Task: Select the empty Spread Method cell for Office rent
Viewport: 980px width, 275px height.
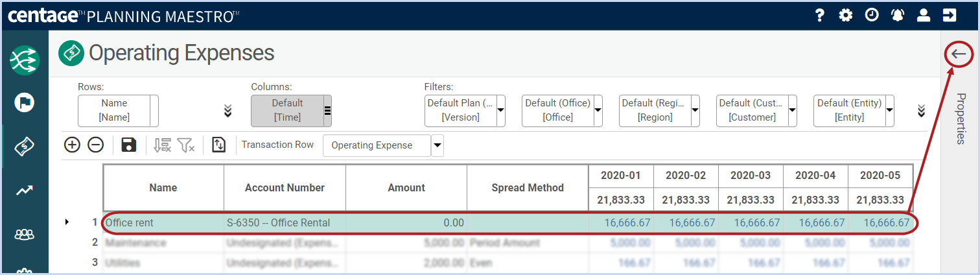Action: tap(528, 222)
